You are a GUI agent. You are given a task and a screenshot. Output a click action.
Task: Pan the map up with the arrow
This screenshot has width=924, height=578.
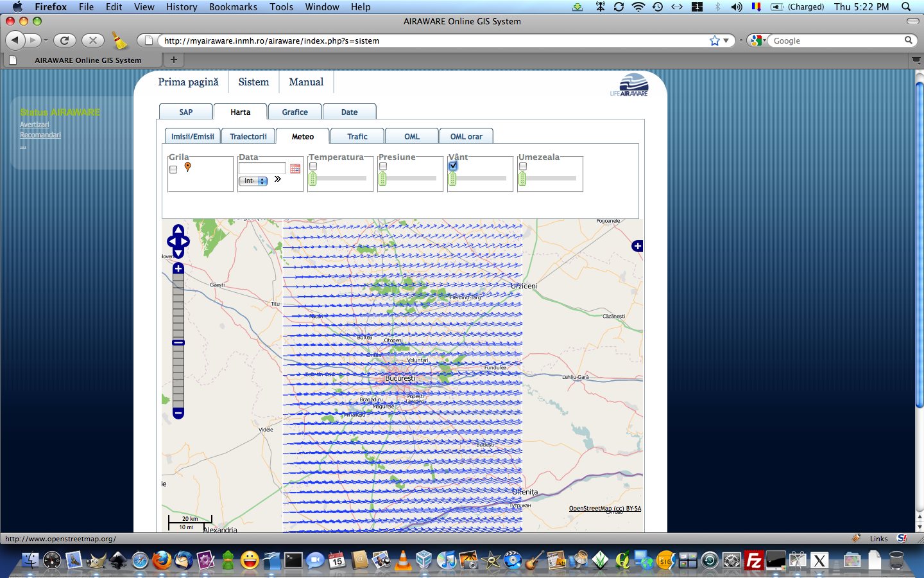(178, 229)
